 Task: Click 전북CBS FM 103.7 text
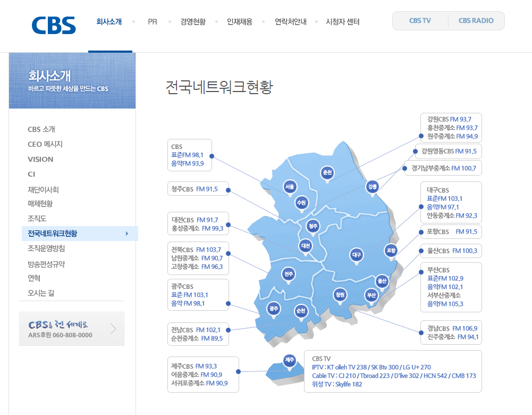[196, 250]
